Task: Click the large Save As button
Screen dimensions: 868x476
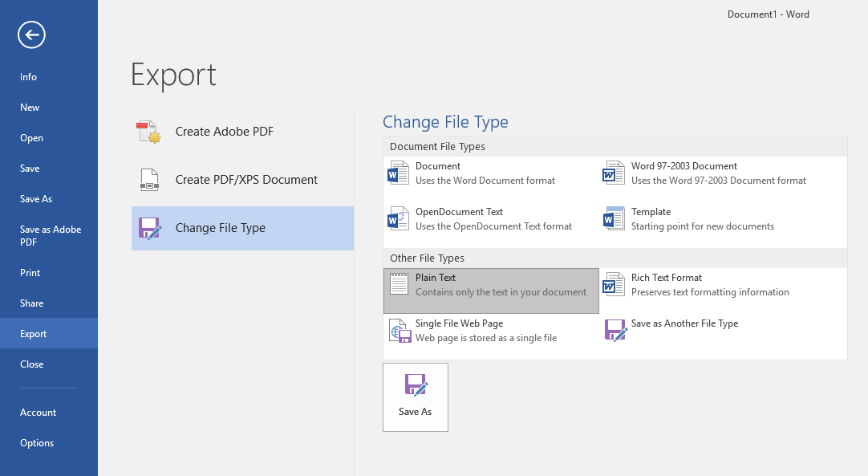Action: pos(416,397)
